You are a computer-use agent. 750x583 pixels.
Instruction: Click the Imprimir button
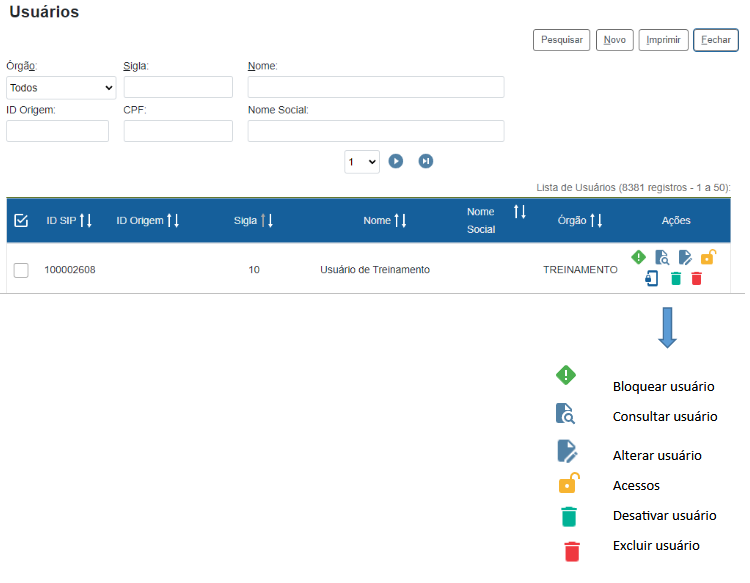[x=663, y=40]
